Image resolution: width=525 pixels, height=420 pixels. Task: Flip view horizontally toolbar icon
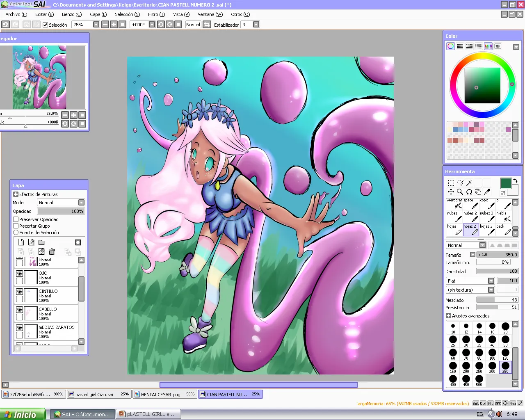tap(207, 25)
